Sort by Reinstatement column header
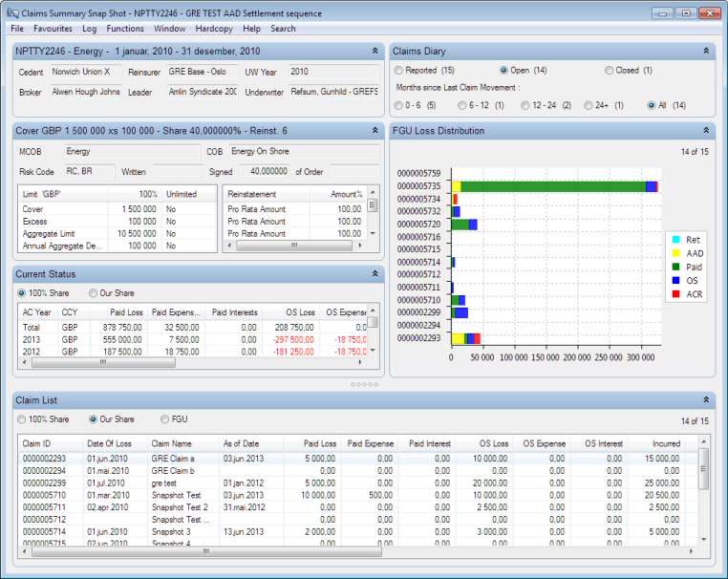 point(266,195)
